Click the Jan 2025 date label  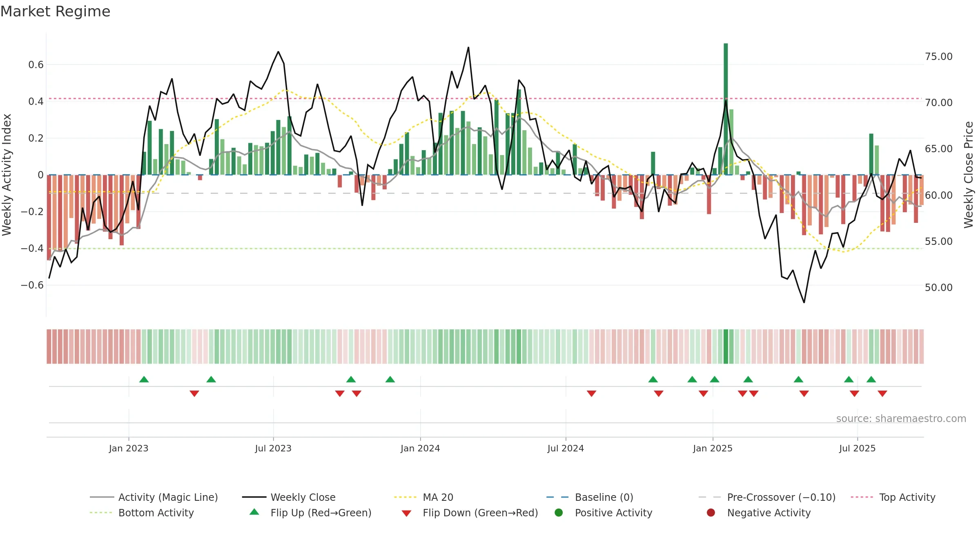[713, 448]
